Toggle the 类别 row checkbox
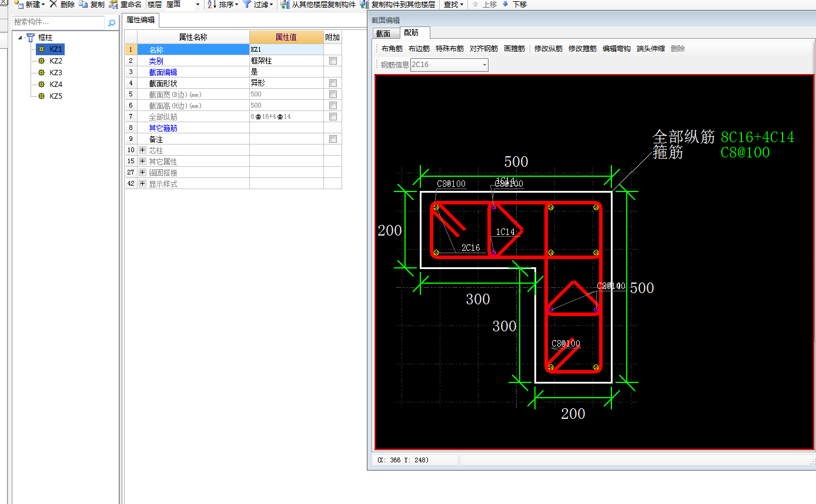This screenshot has width=816, height=504. pyautogui.click(x=333, y=61)
